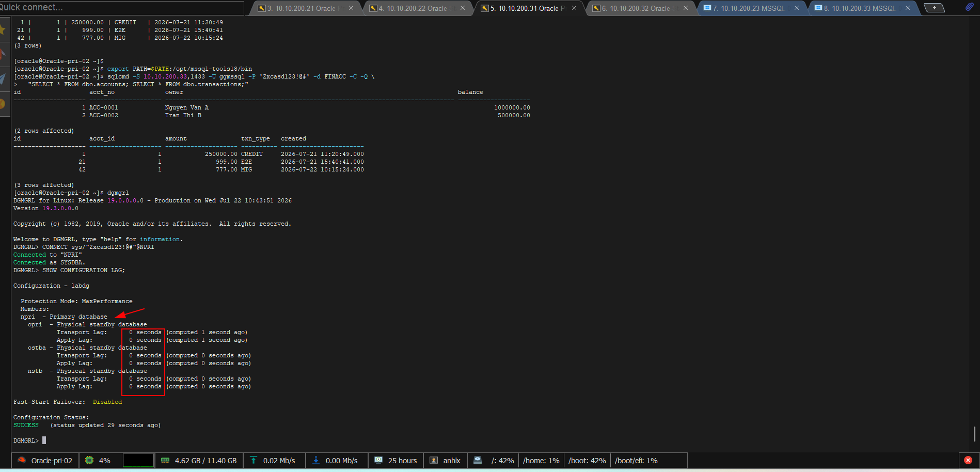Viewport: 980px width, 472px height.
Task: Switch to tab 3 10.10.200.21-Oracle
Action: (x=305, y=8)
